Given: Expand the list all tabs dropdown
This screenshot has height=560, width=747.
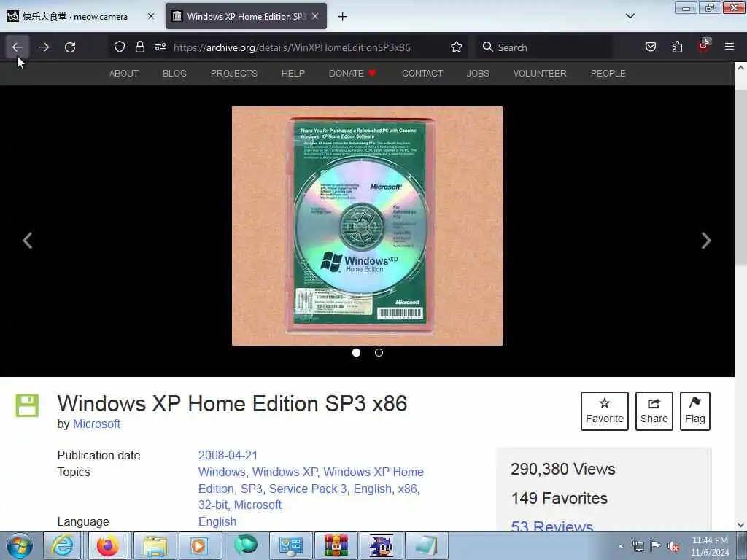Looking at the screenshot, I should tap(630, 16).
